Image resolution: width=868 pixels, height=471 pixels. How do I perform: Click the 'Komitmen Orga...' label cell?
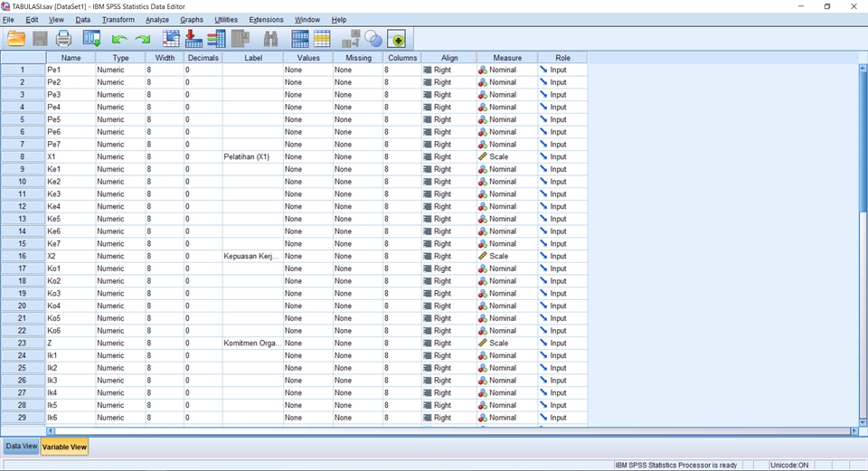253,344
